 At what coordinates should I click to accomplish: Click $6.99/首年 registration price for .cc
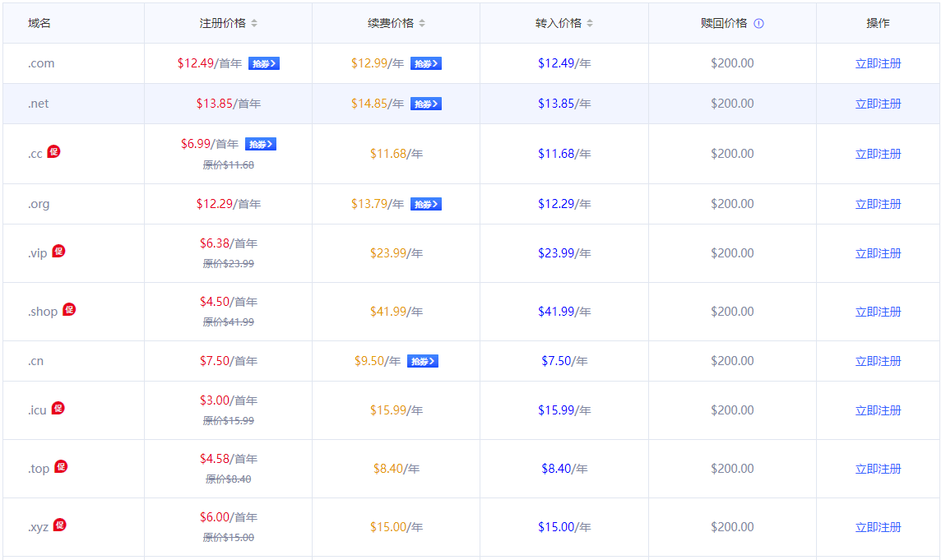point(209,144)
